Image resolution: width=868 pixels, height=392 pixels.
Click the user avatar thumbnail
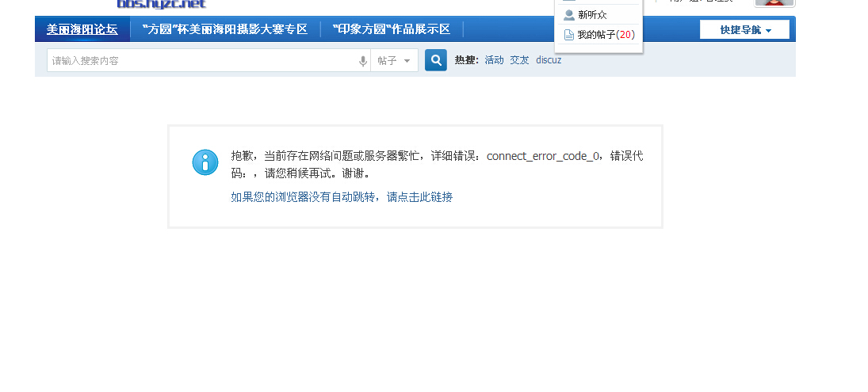(774, 2)
